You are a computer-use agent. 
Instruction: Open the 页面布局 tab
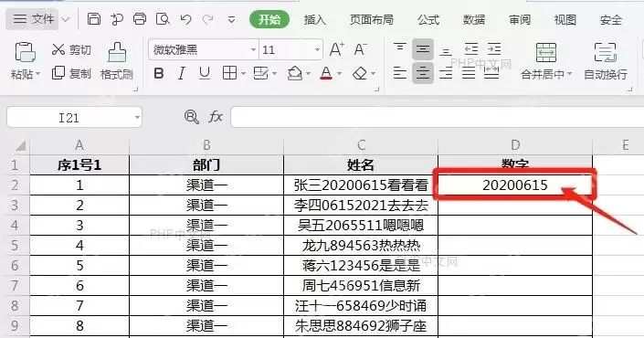(371, 20)
